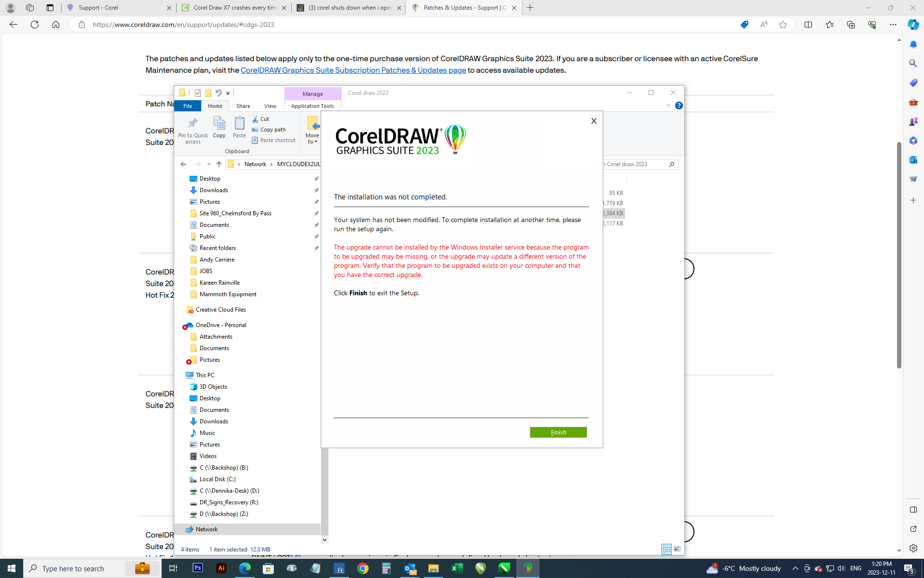Click the Copy icon in Clipboard group
This screenshot has width=924, height=578.
point(219,128)
